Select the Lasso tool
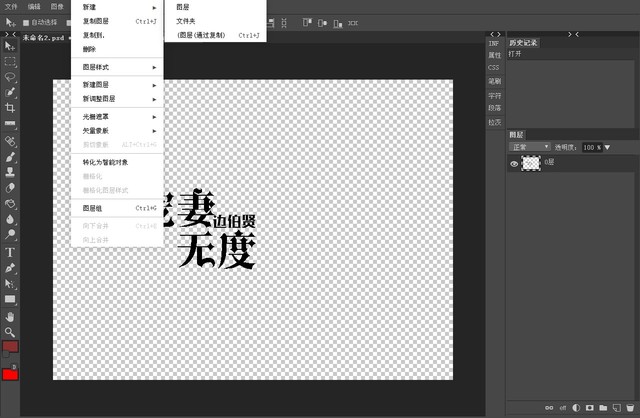The width and height of the screenshot is (640, 418). click(10, 76)
